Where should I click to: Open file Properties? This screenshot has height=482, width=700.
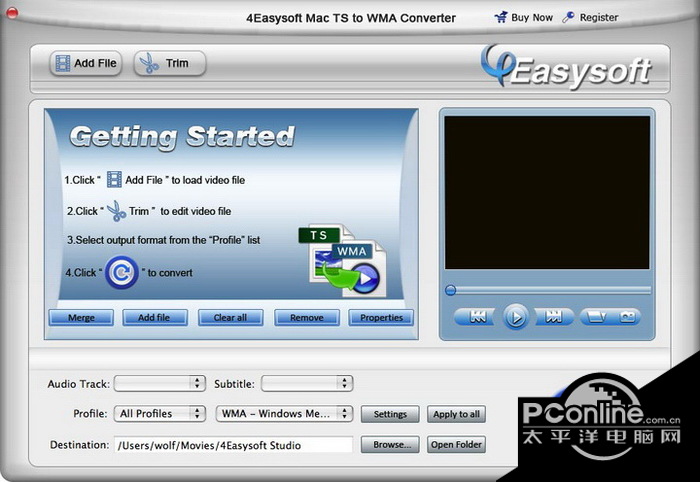click(x=381, y=318)
